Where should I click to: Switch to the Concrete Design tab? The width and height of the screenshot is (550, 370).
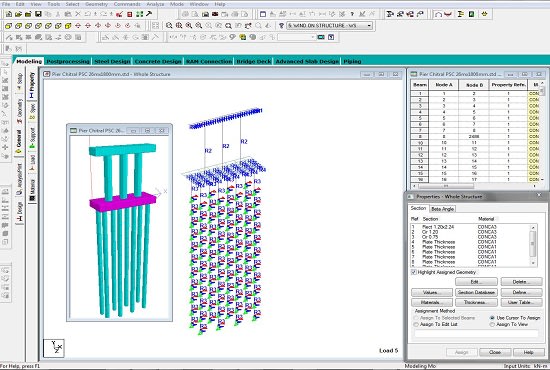click(158, 61)
